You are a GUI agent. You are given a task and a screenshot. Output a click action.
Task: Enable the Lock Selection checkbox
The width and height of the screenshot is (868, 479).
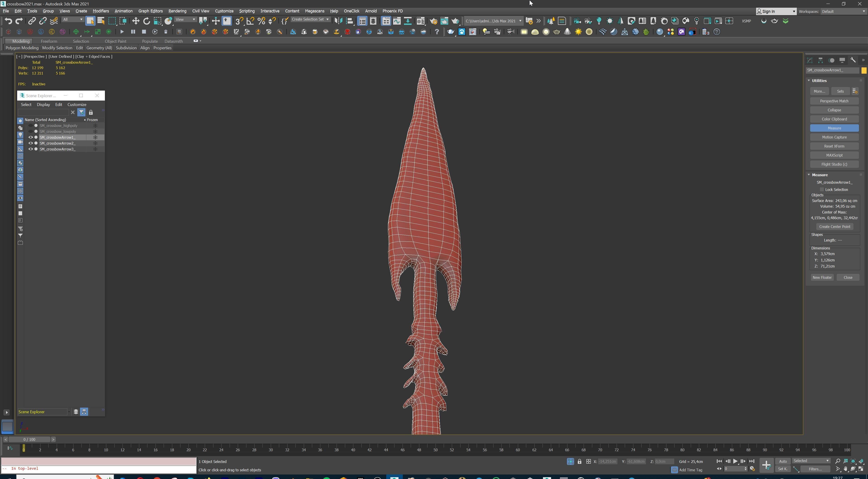click(821, 190)
